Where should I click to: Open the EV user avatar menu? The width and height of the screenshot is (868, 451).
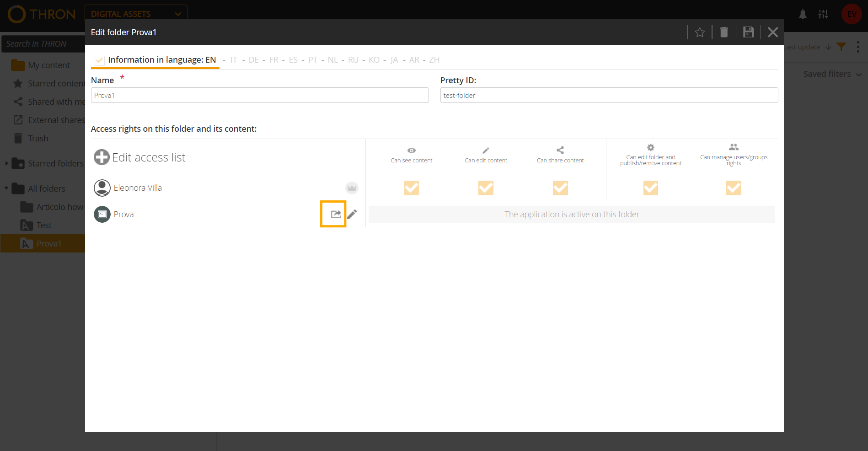[x=852, y=14]
